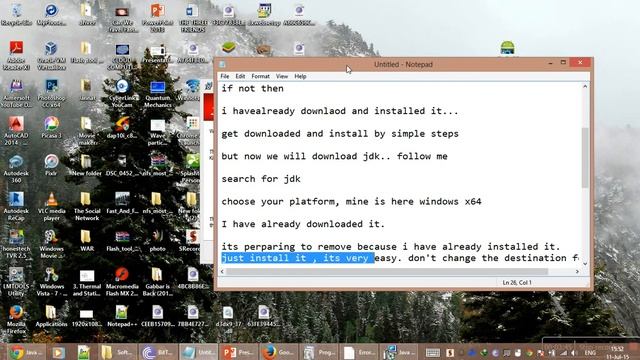
Task: Select the Gabbar is Back folder icon
Action: pyautogui.click(x=158, y=282)
